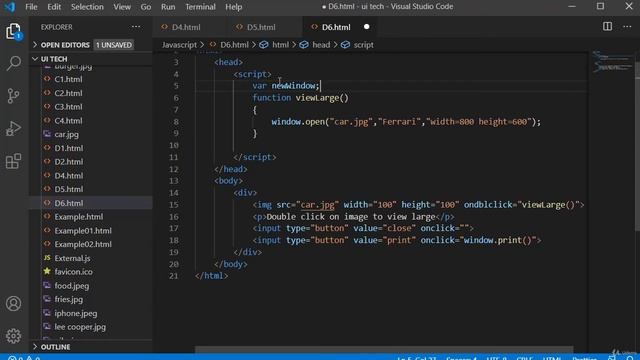Click the VS Code logo in title bar
The height and width of the screenshot is (360, 640).
click(9, 7)
